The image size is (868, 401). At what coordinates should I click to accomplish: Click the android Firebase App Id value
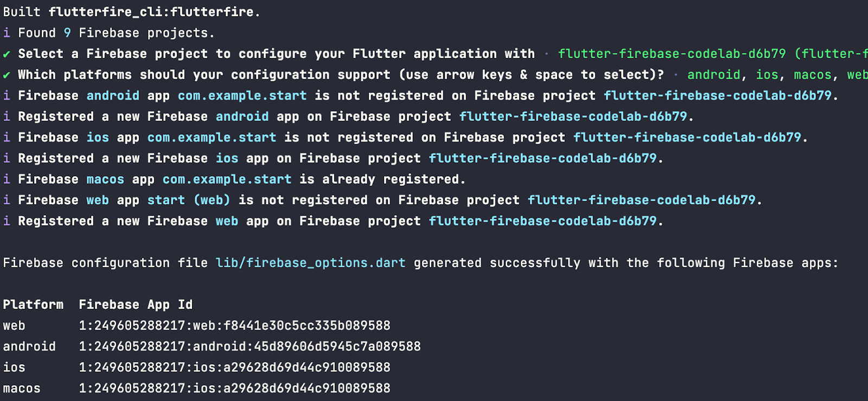click(x=250, y=347)
